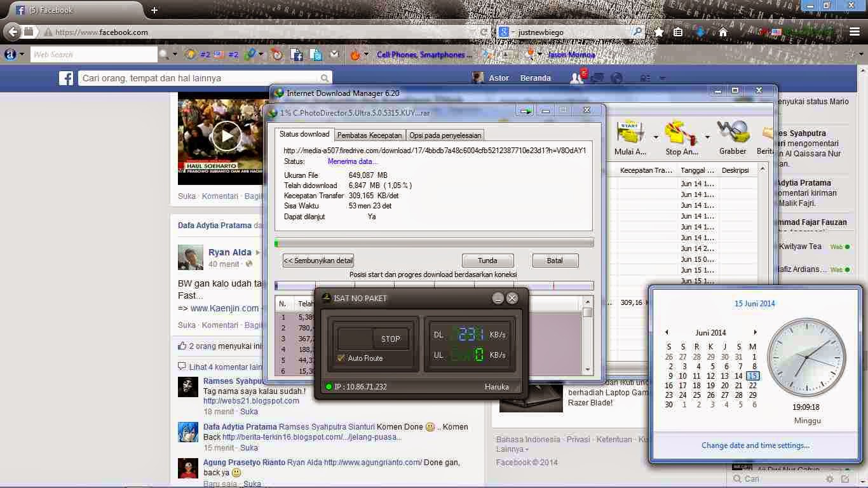Click the new tab plus button
Viewport: 868px width, 488px height.
154,10
